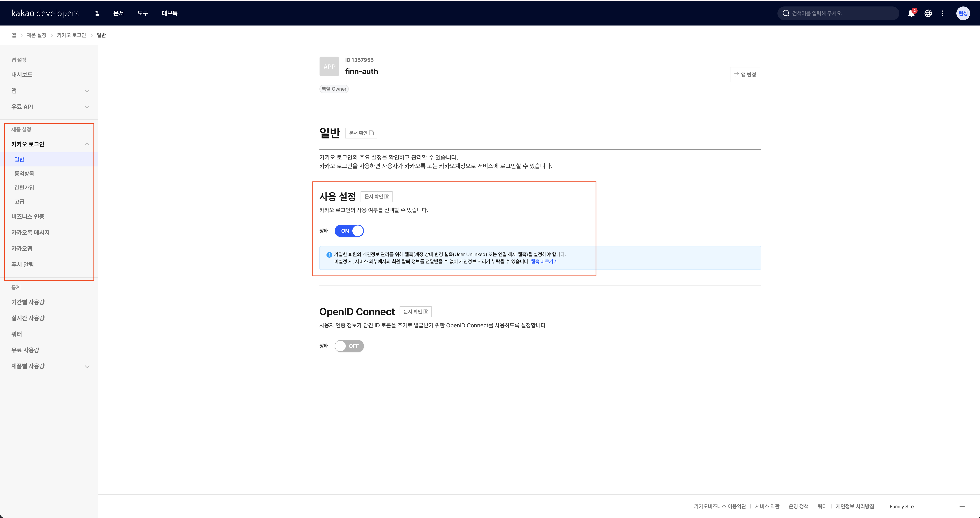980x518 pixels.
Task: Open the 도구 top navigation menu
Action: 143,13
